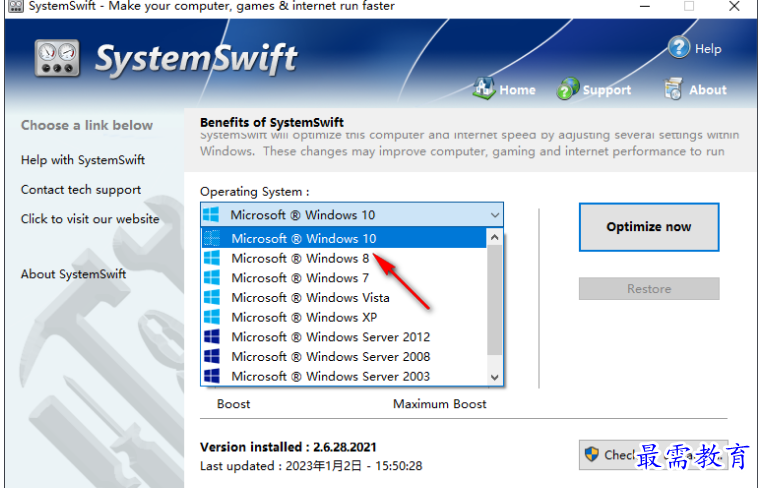Click the Version installed 2.6.28.2021 text
The width and height of the screenshot is (758, 488).
(288, 447)
